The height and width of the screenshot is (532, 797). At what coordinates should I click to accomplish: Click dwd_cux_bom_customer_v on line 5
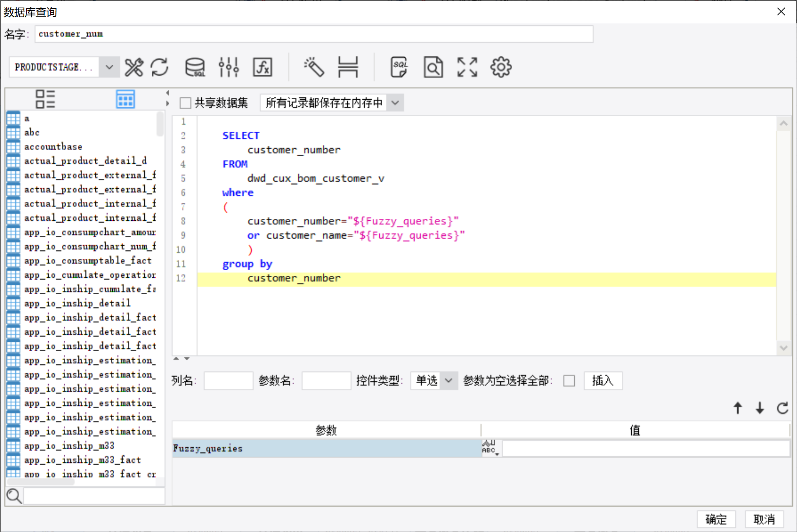[x=316, y=178]
